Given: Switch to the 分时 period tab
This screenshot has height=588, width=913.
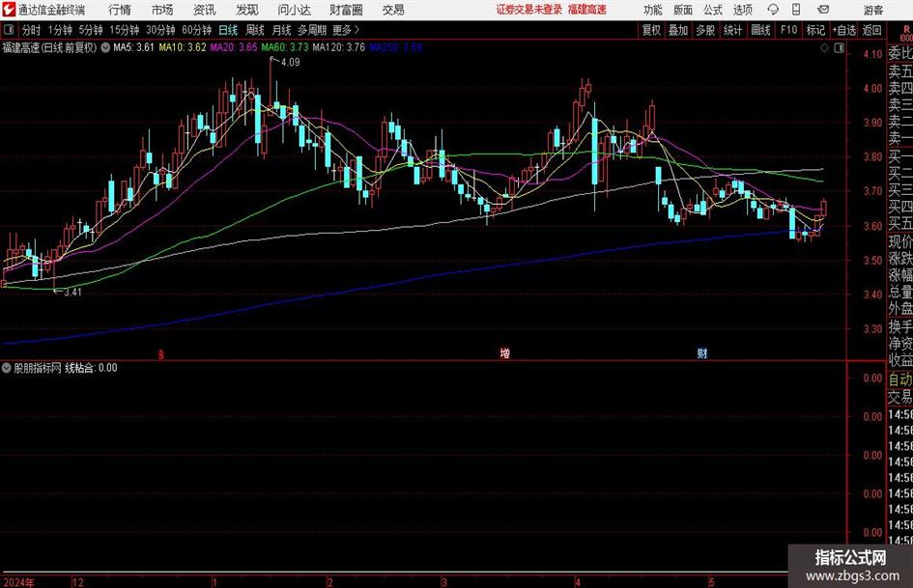Looking at the screenshot, I should pos(32,30).
